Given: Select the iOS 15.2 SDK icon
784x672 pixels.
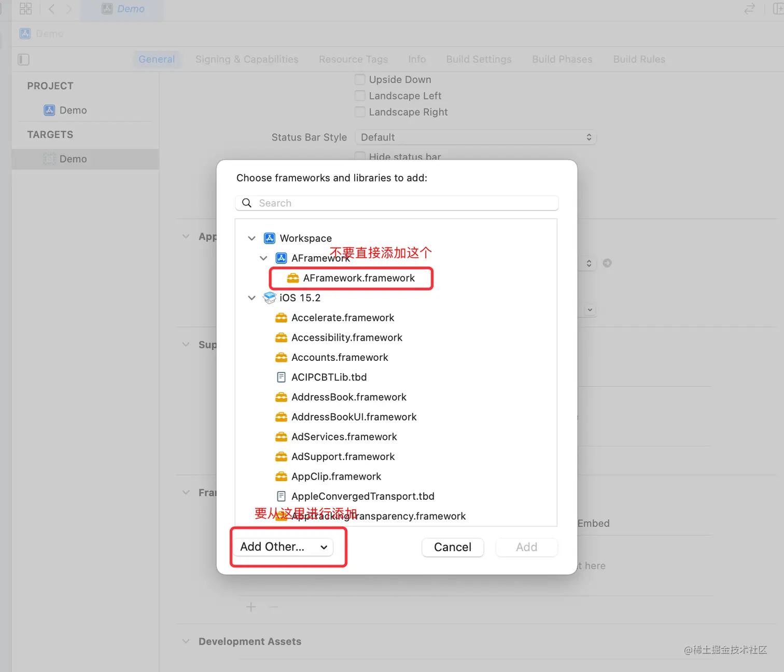Looking at the screenshot, I should pyautogui.click(x=270, y=298).
